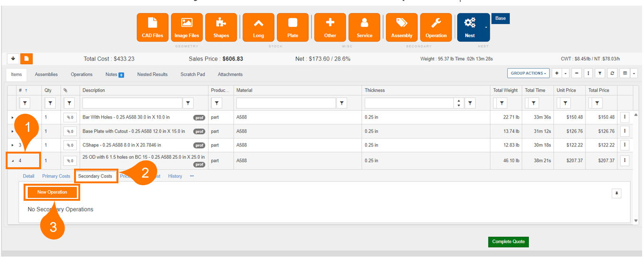Click the CAD Files import button
Viewport: 644px width, 257px height.
click(x=152, y=27)
